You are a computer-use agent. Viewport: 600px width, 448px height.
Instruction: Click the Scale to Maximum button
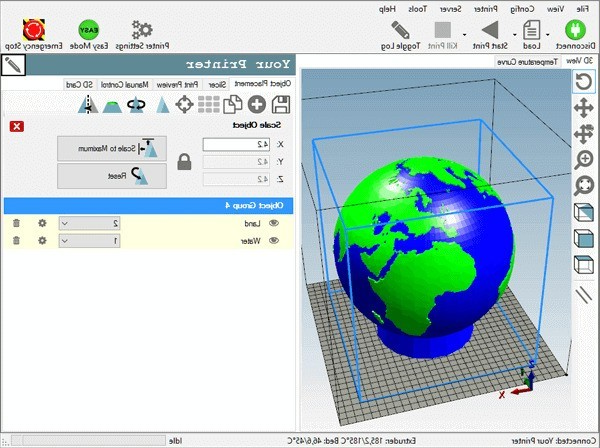point(111,148)
